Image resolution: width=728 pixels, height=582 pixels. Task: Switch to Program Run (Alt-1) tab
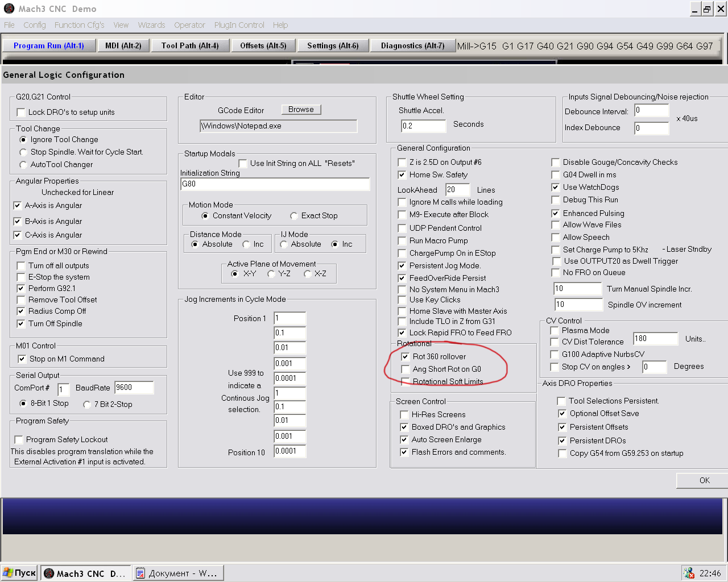point(49,45)
